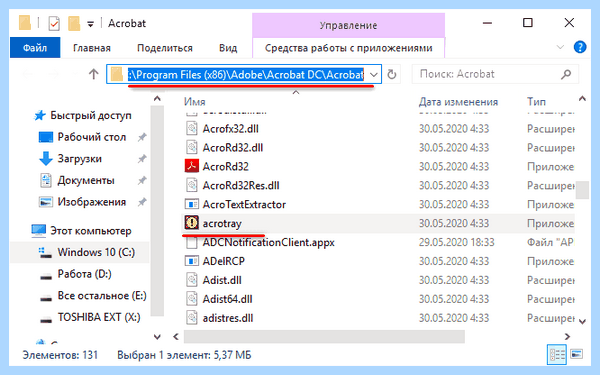Select the ADelRCP file
600x375 pixels.
[223, 261]
